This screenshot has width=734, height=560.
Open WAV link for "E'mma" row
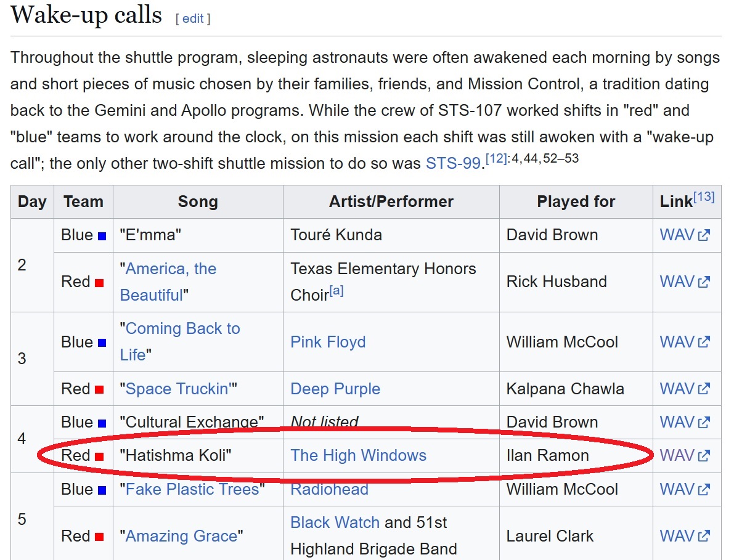[x=684, y=235]
